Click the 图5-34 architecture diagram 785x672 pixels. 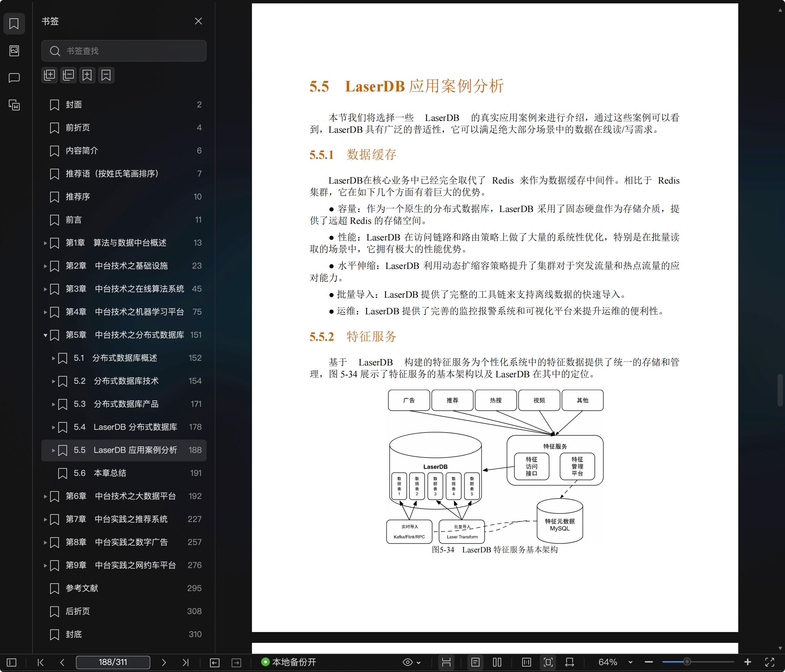[495, 466]
